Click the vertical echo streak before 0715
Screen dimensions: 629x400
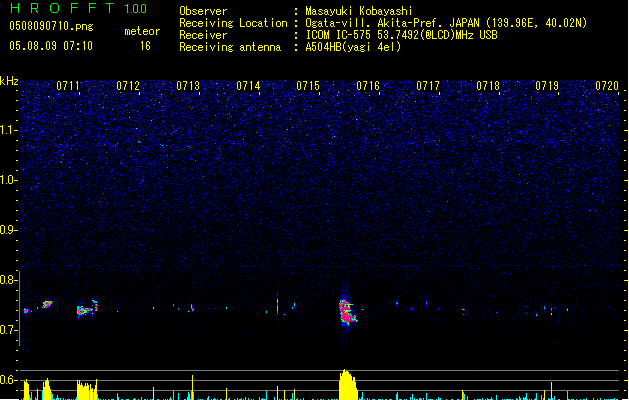coord(277,306)
